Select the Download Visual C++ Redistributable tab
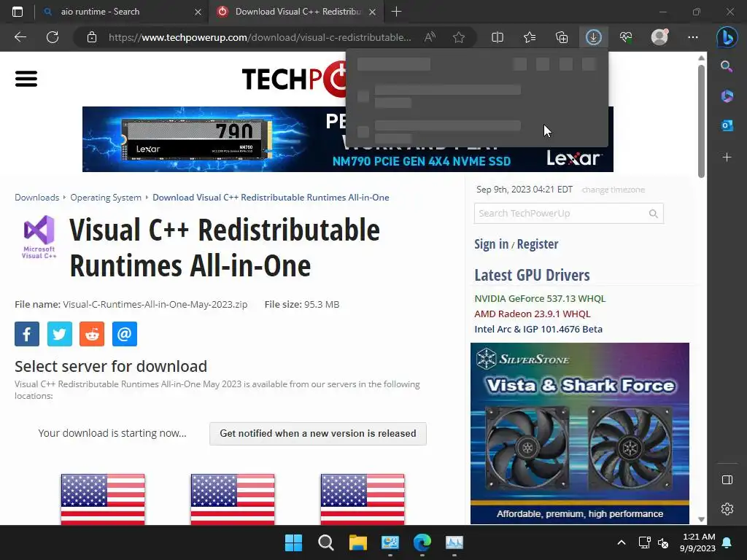 pos(296,12)
